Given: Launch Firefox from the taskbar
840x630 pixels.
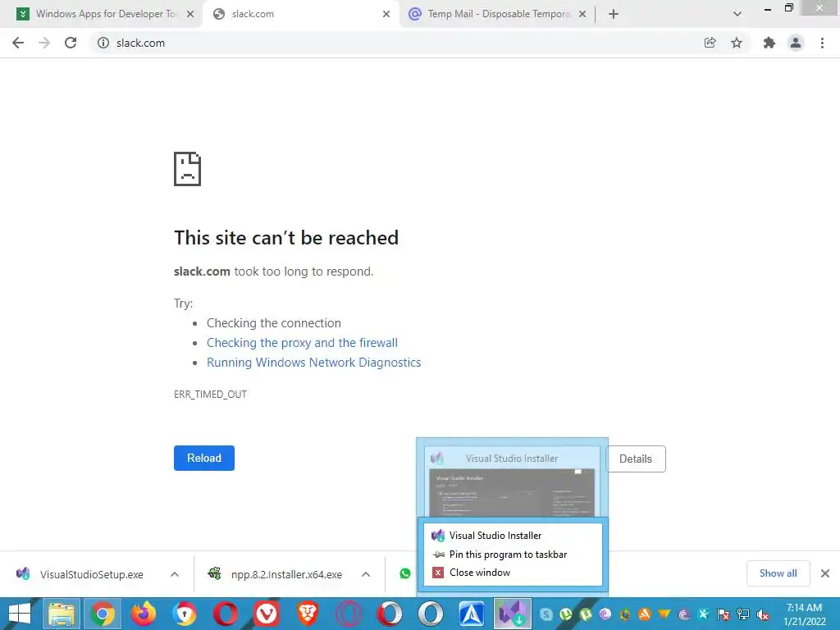Looking at the screenshot, I should click(144, 614).
